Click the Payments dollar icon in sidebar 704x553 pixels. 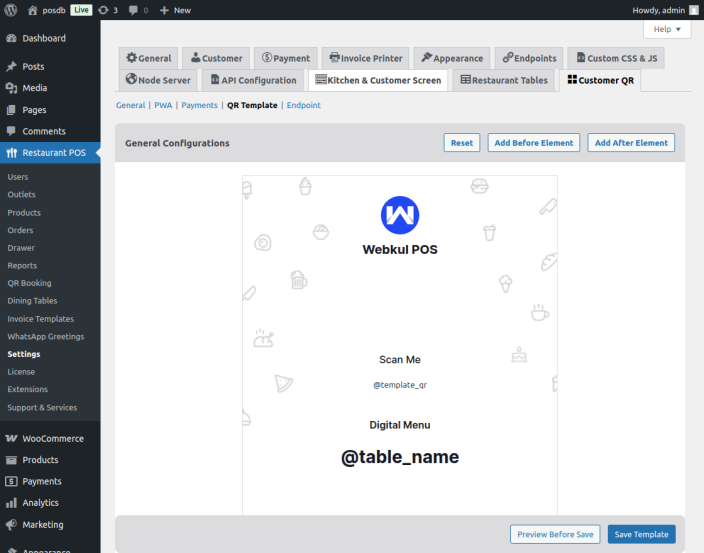click(12, 481)
